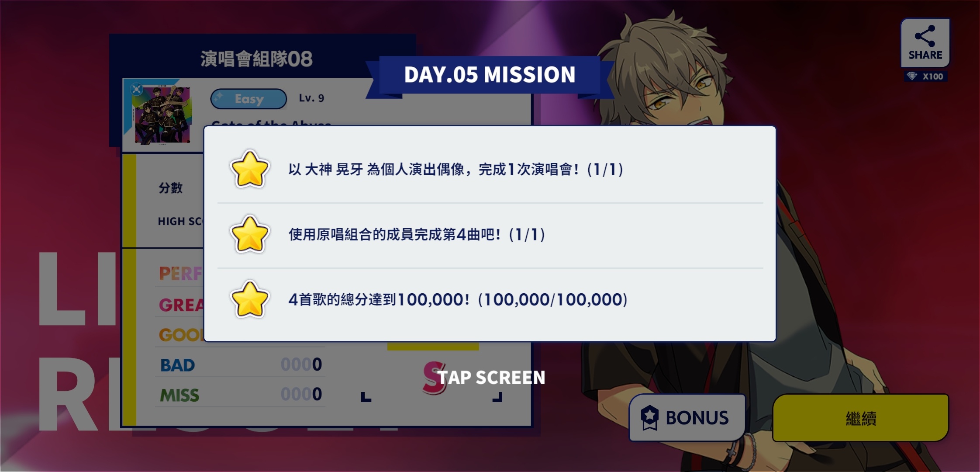Open the BONUS button

687,417
